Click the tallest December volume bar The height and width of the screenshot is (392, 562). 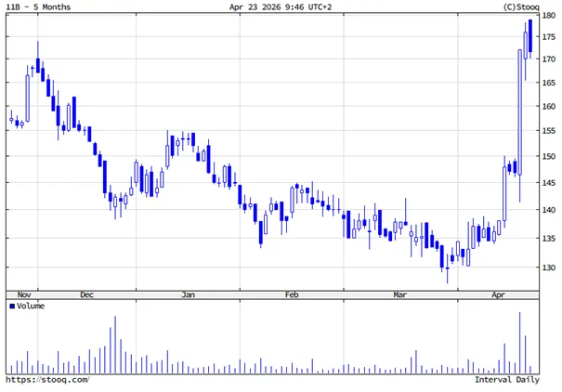(115, 345)
